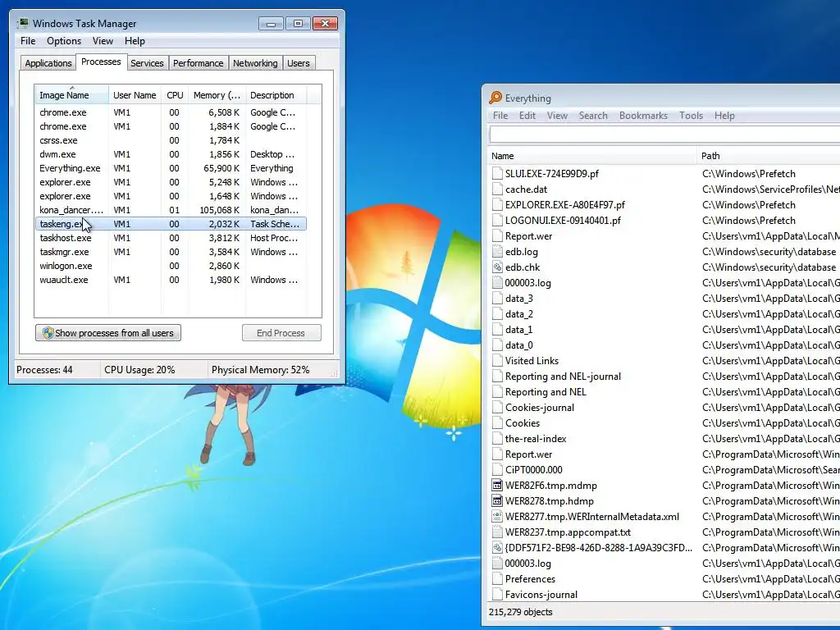The height and width of the screenshot is (630, 840).
Task: Select the Everything.exe process row
Action: [x=171, y=168]
